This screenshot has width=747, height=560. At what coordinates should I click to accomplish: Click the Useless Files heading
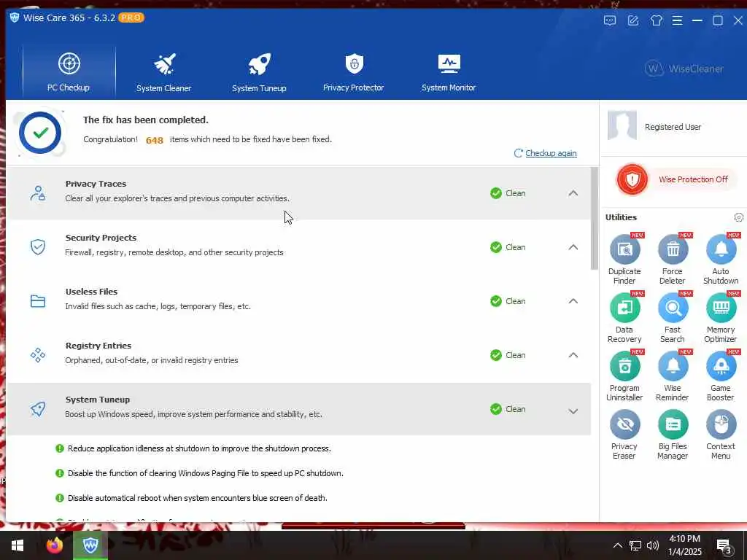coord(91,292)
